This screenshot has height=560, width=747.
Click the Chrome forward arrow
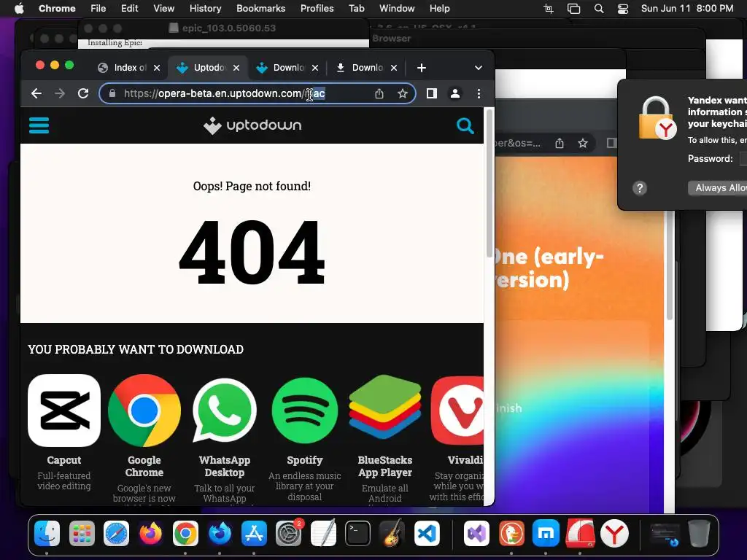click(60, 93)
